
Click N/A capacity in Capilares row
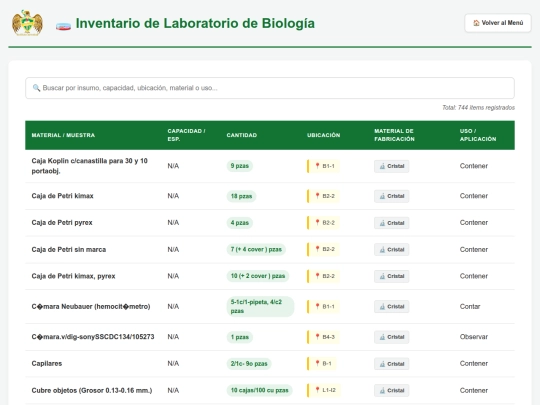173,363
